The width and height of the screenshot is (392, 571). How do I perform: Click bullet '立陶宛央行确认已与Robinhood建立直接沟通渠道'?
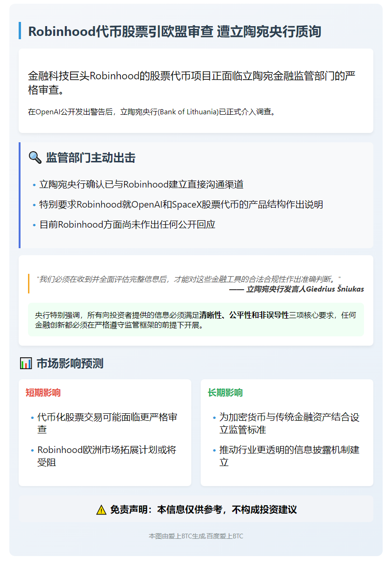[142, 185]
